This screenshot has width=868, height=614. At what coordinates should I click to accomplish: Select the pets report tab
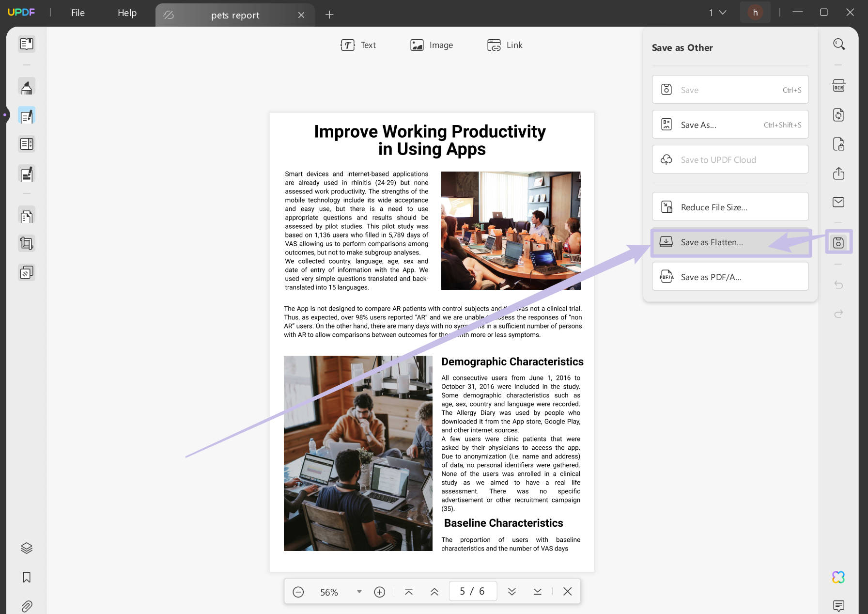[x=235, y=15]
